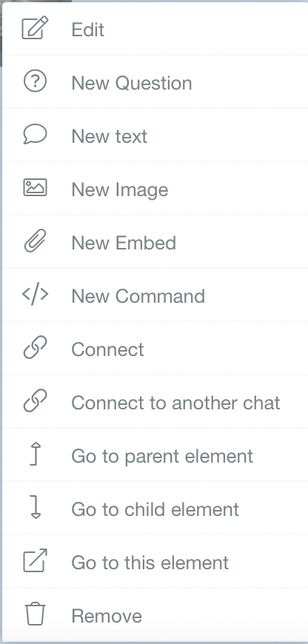
Task: Click the external link icon for this element
Action: [35, 560]
